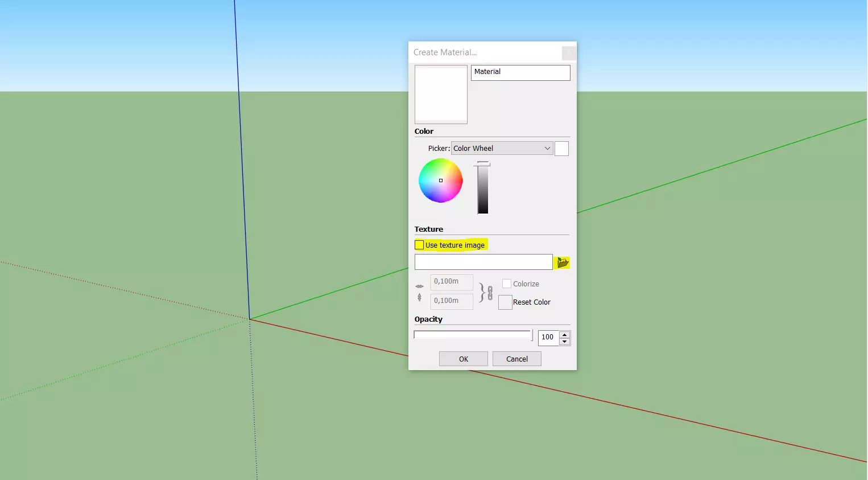
Task: Click the Opacity slider track
Action: (x=472, y=335)
